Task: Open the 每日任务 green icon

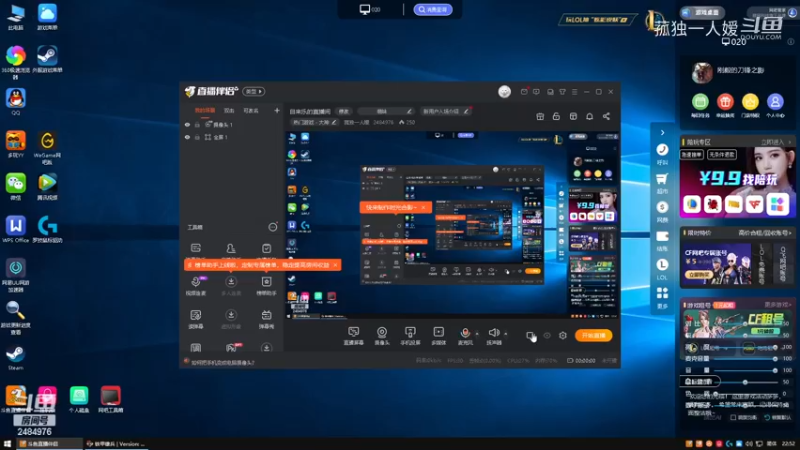Action: (700, 105)
